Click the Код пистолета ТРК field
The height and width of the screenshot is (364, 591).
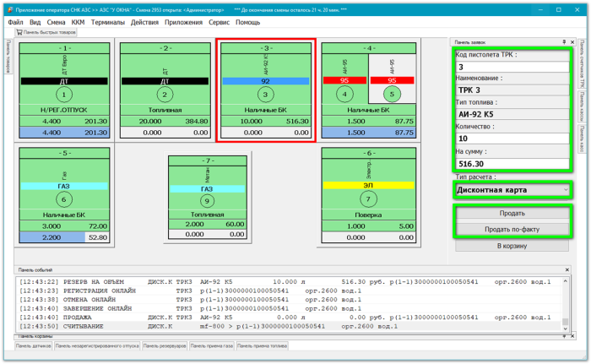pos(512,68)
